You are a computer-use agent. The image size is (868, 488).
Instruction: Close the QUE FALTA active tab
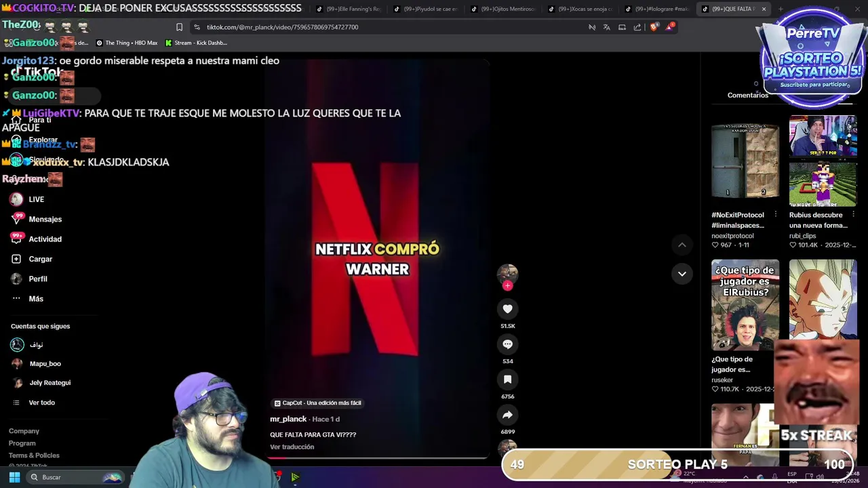(764, 9)
